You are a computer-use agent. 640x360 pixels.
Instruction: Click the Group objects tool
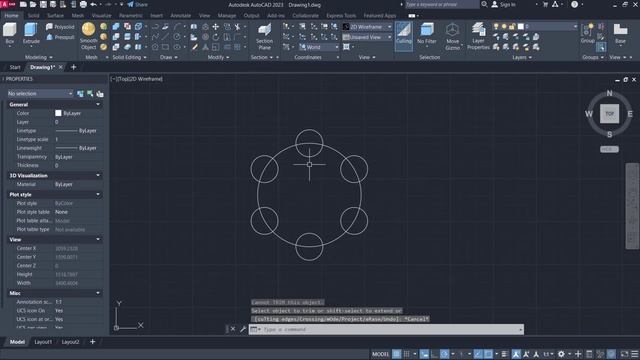pos(588,33)
